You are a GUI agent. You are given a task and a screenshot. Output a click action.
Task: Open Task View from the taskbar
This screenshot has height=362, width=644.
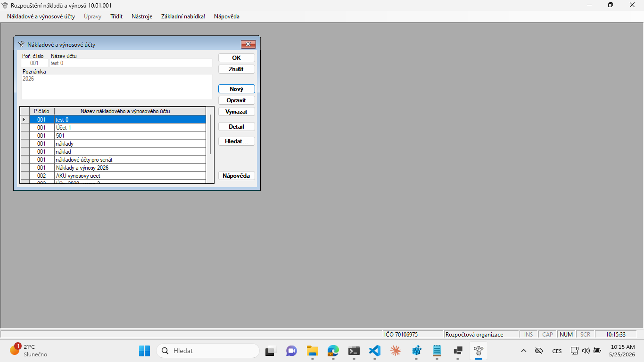tap(270, 351)
